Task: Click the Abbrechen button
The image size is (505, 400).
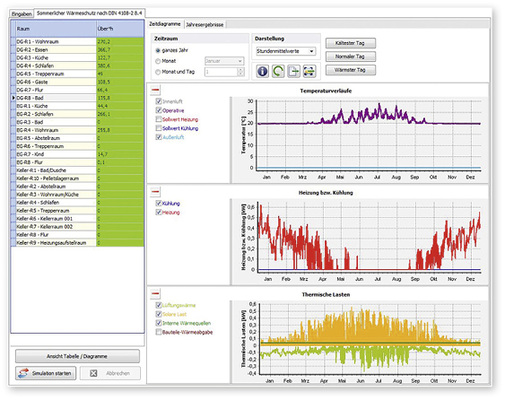Action: 110,373
